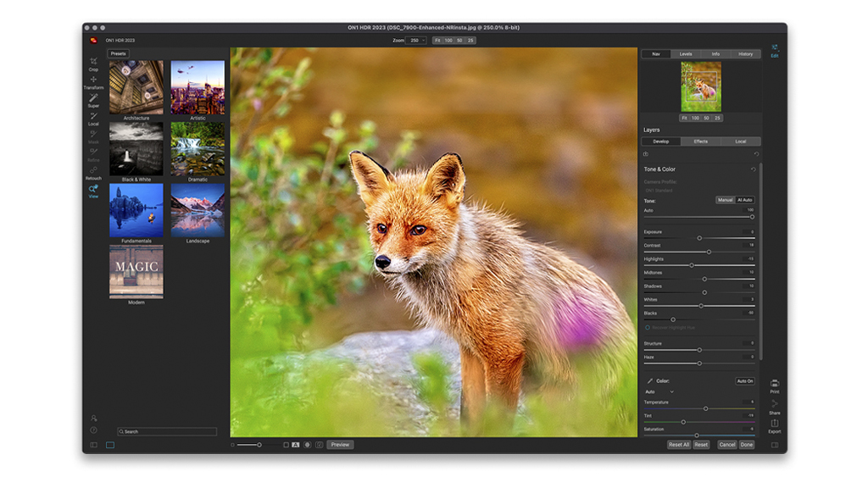
Task: Switch to the Levels tab
Action: (686, 54)
